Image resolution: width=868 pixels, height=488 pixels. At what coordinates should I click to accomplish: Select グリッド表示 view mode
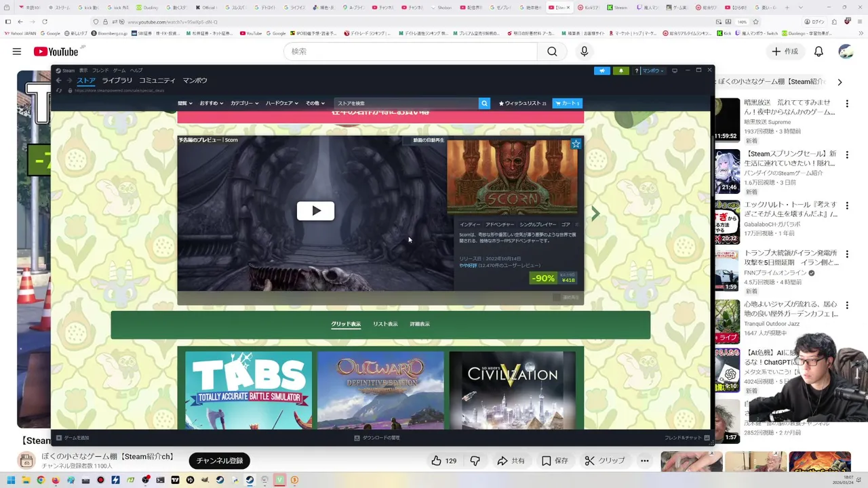click(346, 324)
